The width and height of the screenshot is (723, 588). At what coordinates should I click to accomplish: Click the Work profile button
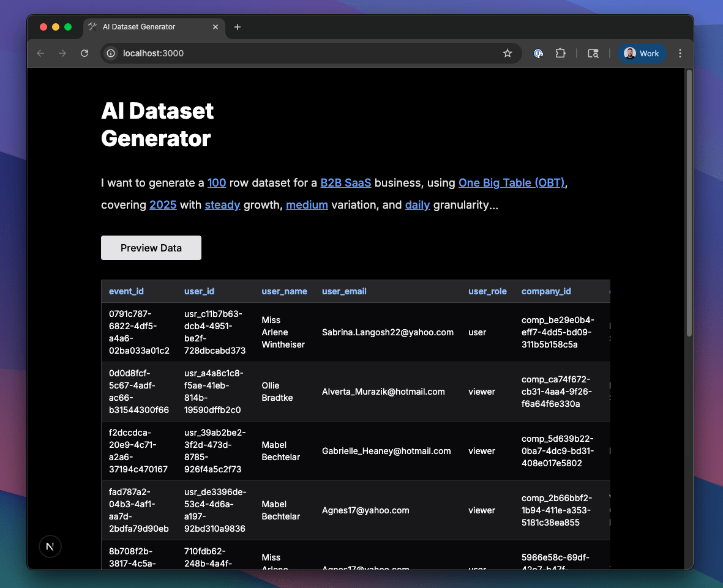(x=642, y=53)
